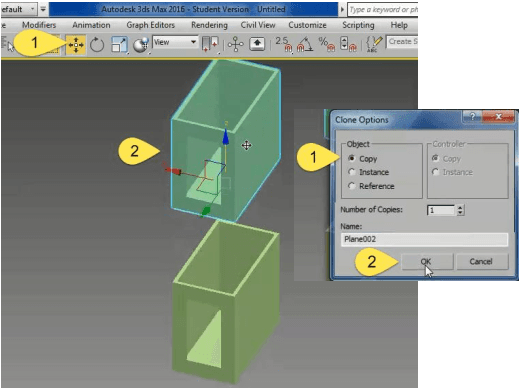The height and width of the screenshot is (388, 522).
Task: Click the Use Pivot Point Center icon
Action: pos(210,44)
